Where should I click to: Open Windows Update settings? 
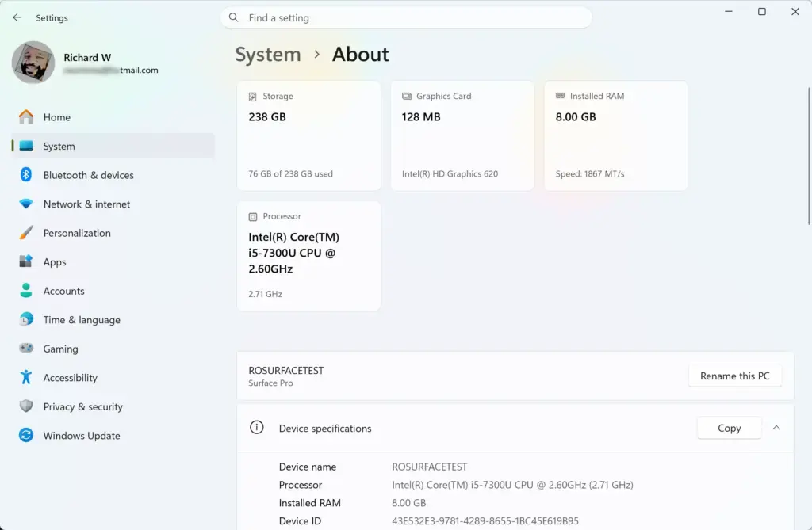[113, 436]
